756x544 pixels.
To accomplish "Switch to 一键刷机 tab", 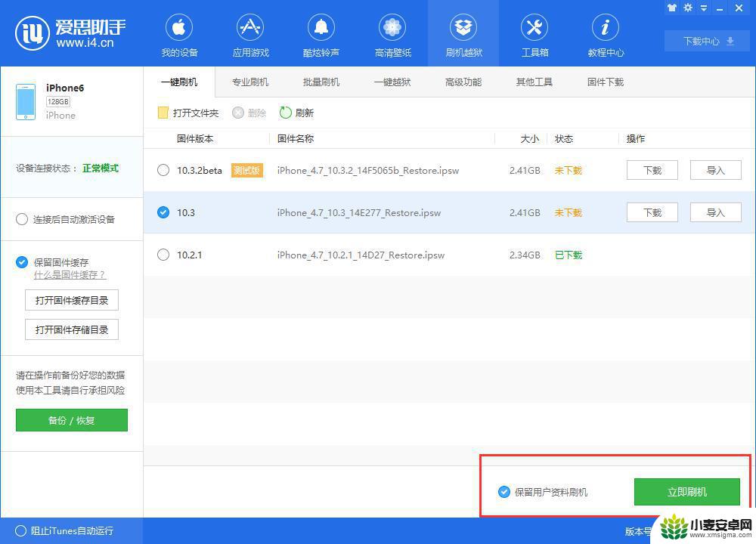I will point(179,82).
